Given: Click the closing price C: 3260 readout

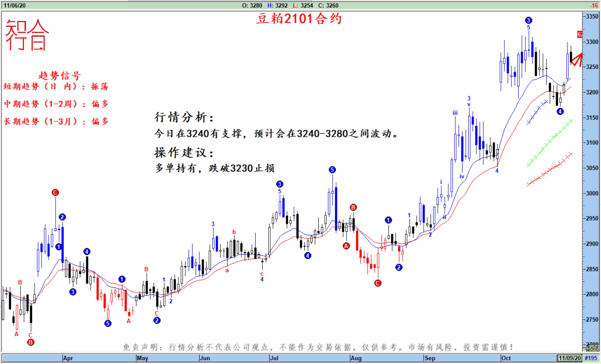Looking at the screenshot, I should (328, 5).
